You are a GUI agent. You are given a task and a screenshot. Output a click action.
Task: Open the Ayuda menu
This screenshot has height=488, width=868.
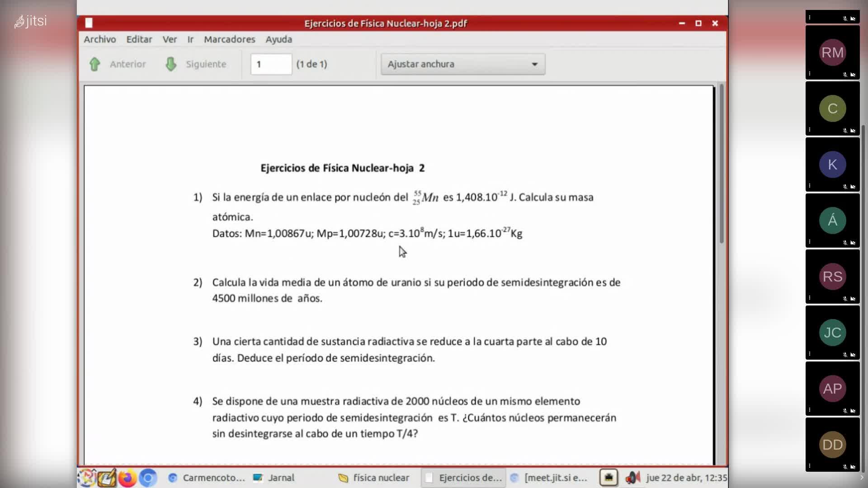click(278, 39)
